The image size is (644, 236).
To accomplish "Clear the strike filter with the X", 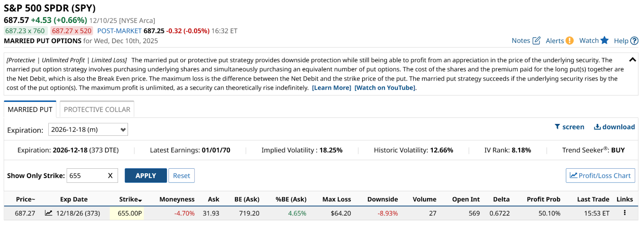I will (x=110, y=176).
